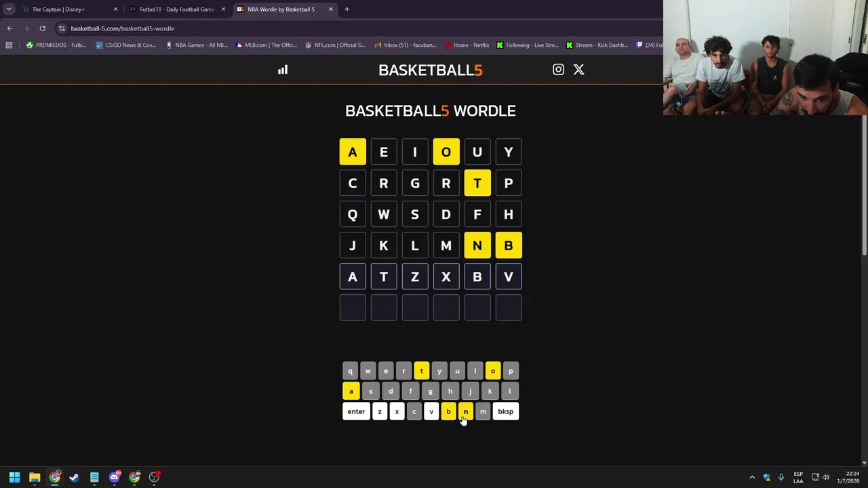Screen dimensions: 868x488
Task: Click the 'p' key on the keyboard
Action: click(x=511, y=371)
